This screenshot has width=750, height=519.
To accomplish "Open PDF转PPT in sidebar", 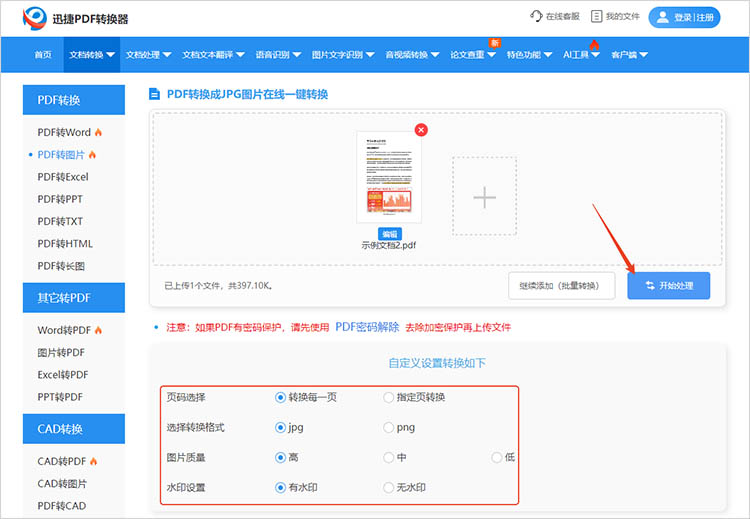I will coord(60,199).
